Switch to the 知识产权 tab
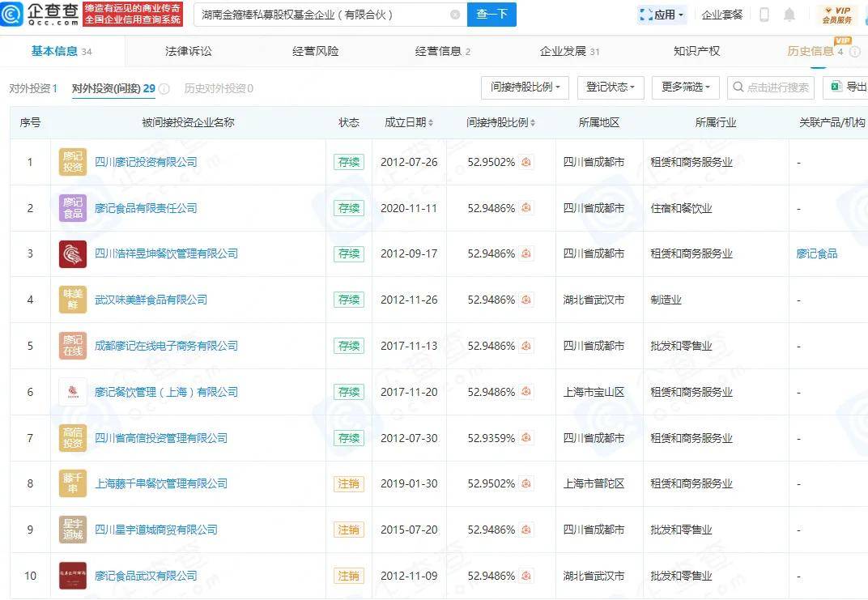This screenshot has height=600, width=868. coord(696,52)
